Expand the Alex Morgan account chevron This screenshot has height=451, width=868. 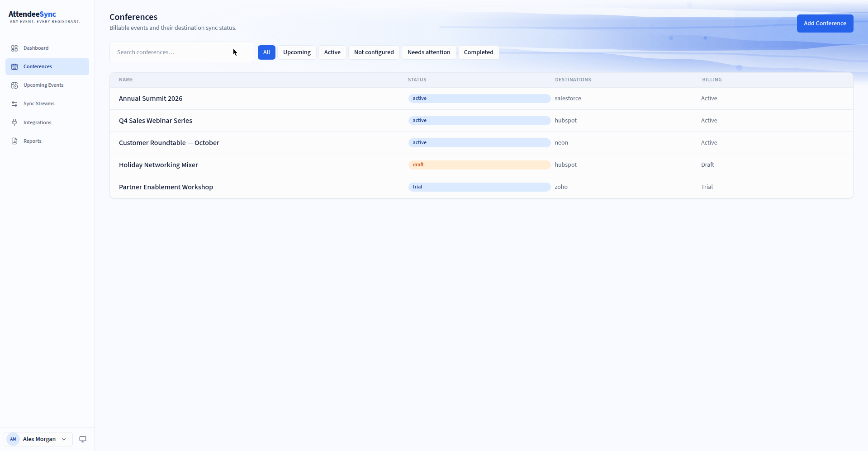(x=64, y=439)
